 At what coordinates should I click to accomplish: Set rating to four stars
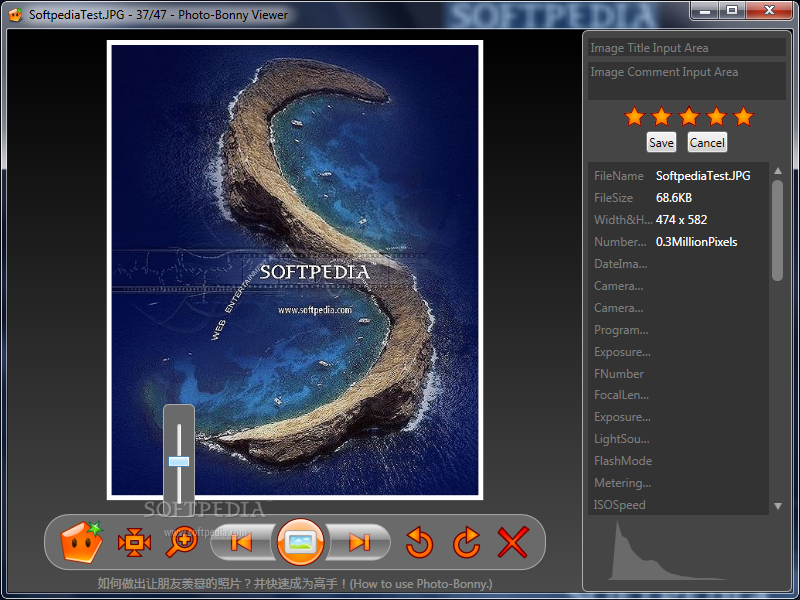pyautogui.click(x=716, y=117)
